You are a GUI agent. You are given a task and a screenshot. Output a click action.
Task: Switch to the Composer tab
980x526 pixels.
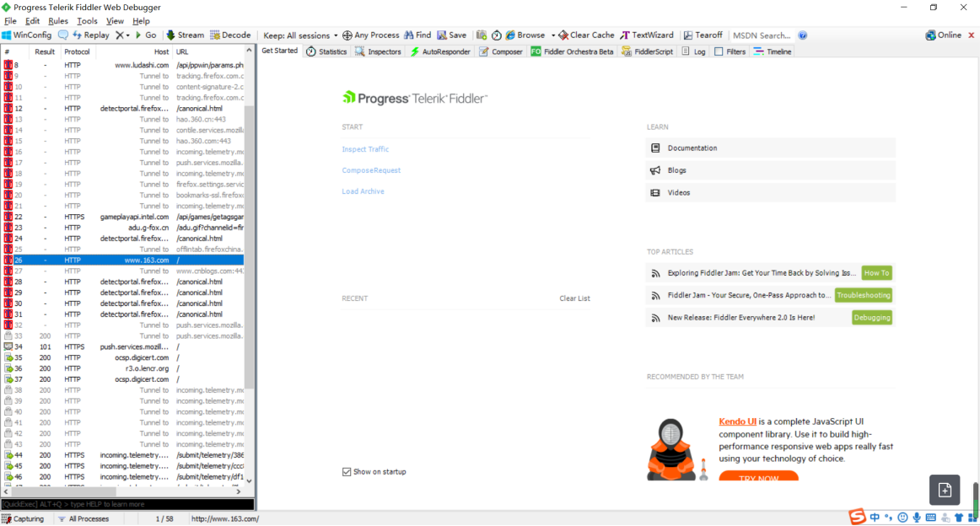coord(501,52)
